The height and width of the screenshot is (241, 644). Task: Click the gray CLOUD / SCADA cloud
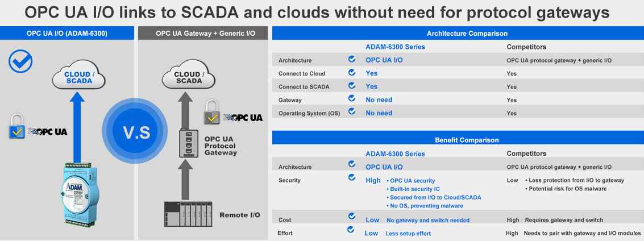pos(189,74)
